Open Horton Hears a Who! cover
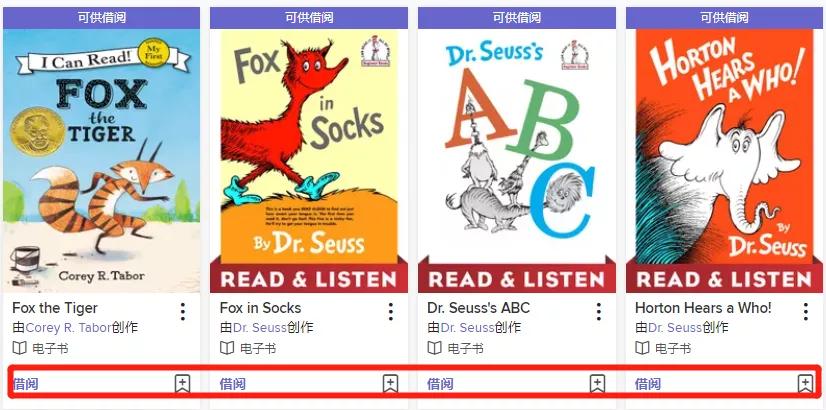Viewport: 826px width, 410px height. pos(724,161)
